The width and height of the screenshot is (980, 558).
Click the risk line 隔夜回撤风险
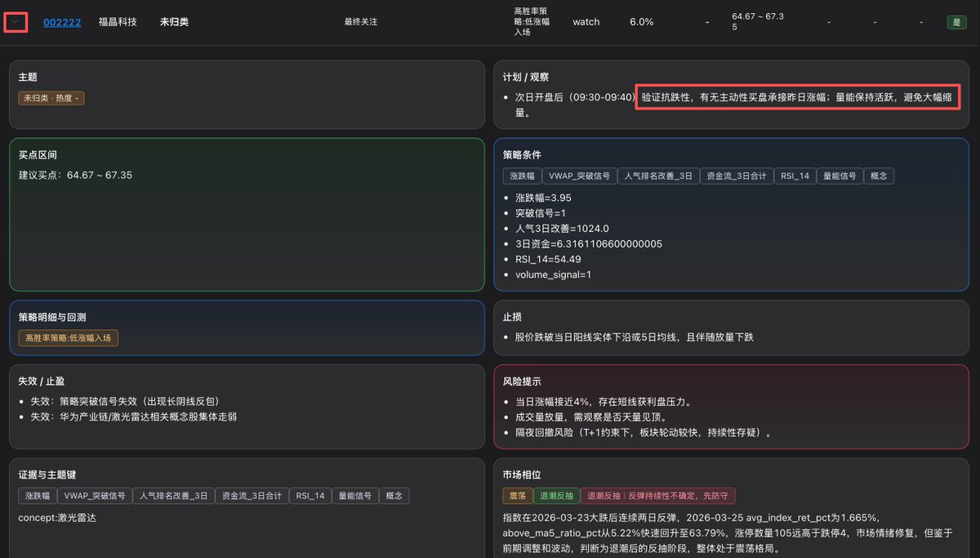coord(644,433)
